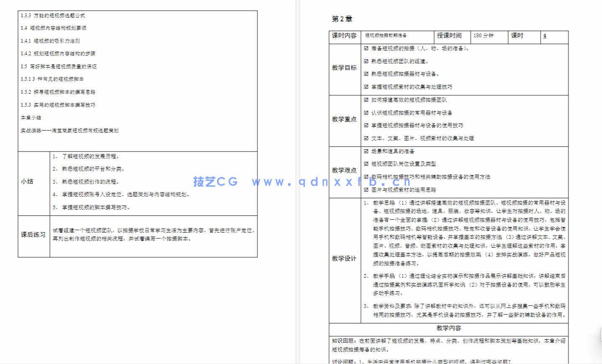
Task: Click the 小结 row label
Action: coord(27,181)
